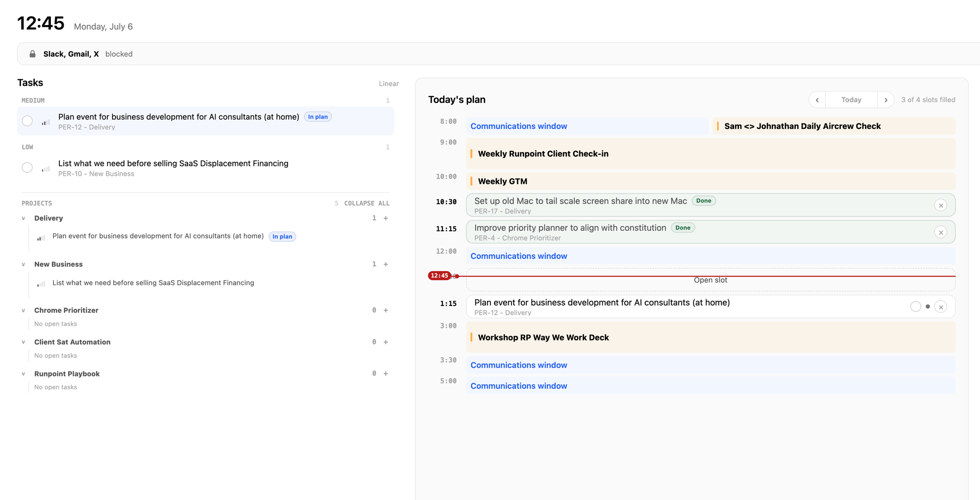Click the 12:45 current time marker
Image resolution: width=980 pixels, height=500 pixels.
[x=440, y=276]
